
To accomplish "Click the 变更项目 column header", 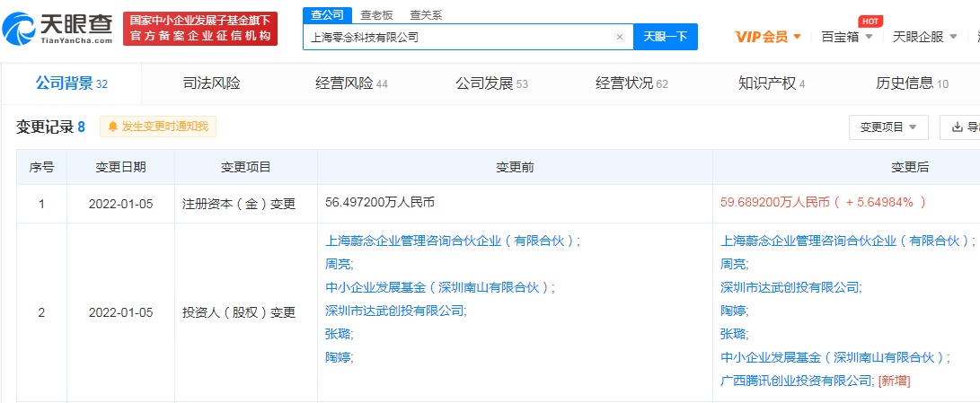I will point(245,167).
